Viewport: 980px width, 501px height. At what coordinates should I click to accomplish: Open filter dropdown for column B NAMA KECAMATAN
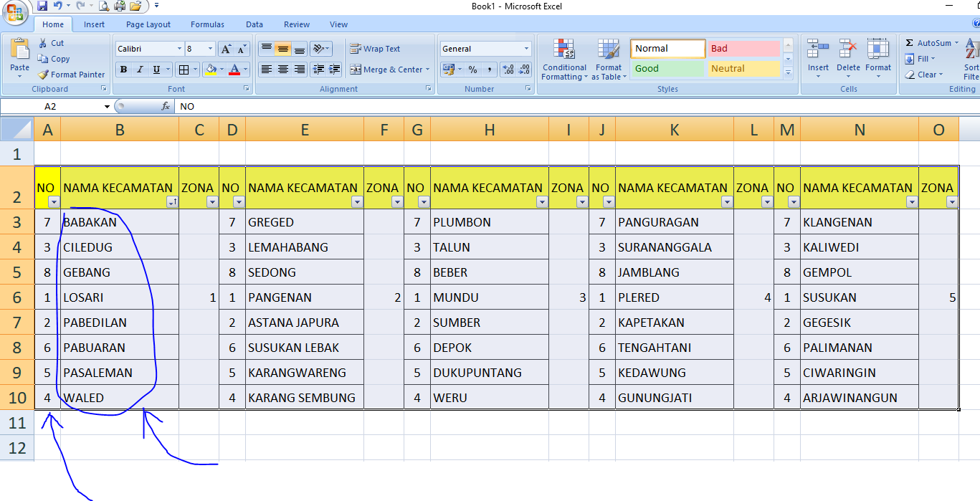172,202
